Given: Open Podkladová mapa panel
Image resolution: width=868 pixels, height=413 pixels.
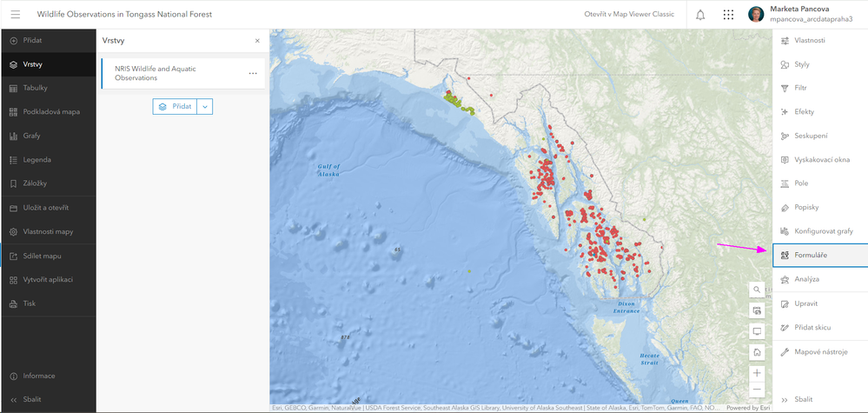Looking at the screenshot, I should click(x=48, y=112).
